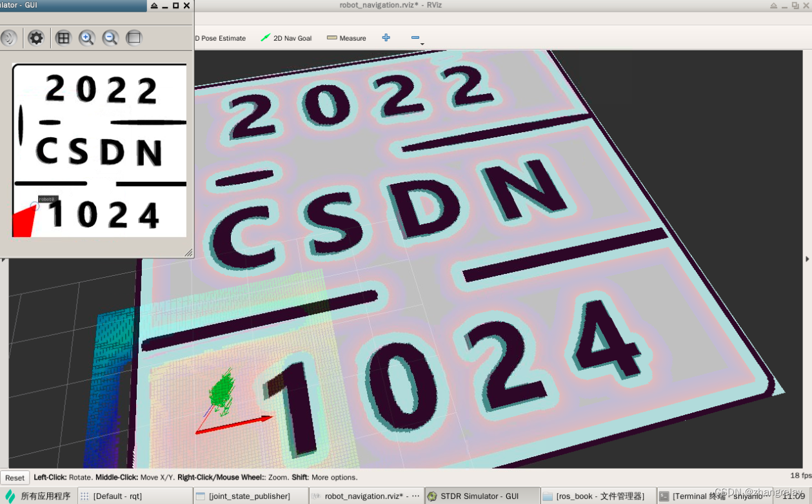Click the STDR Simulator title bar text

coord(19,5)
